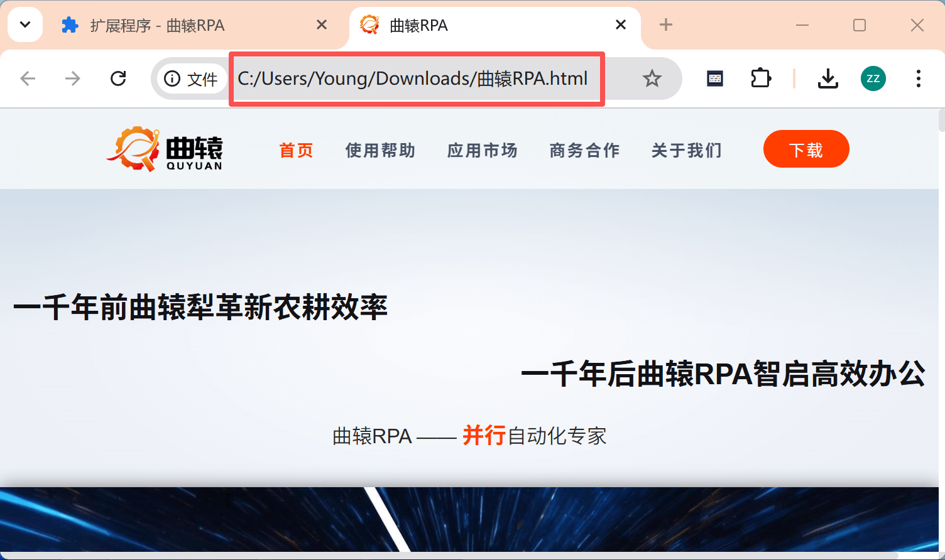
Task: Click the green ZZ profile avatar
Action: pos(873,78)
